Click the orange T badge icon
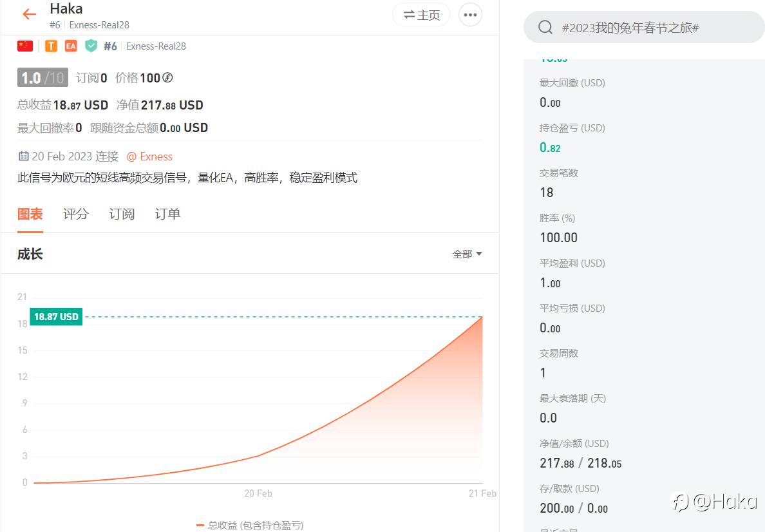Viewport: 765px width, 532px height. [x=51, y=46]
